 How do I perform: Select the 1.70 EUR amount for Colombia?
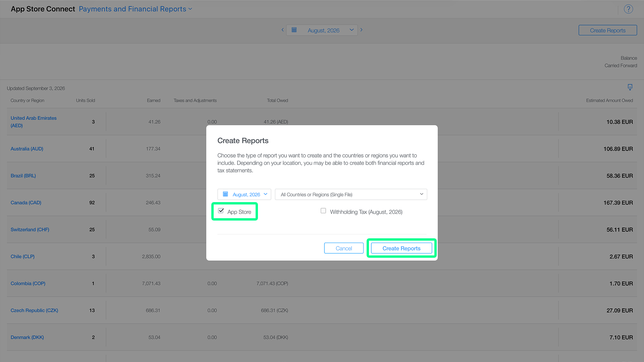[621, 284]
